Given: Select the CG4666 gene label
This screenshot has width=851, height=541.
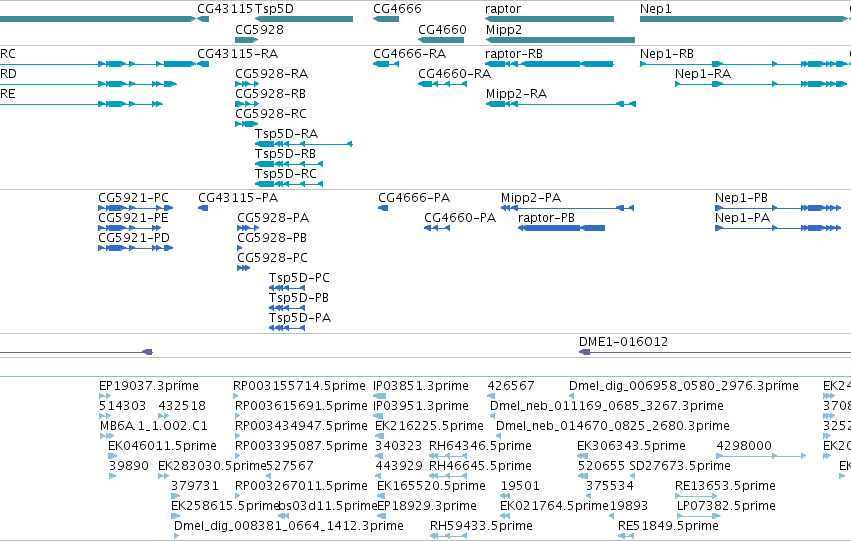Looking at the screenshot, I should pyautogui.click(x=397, y=9).
